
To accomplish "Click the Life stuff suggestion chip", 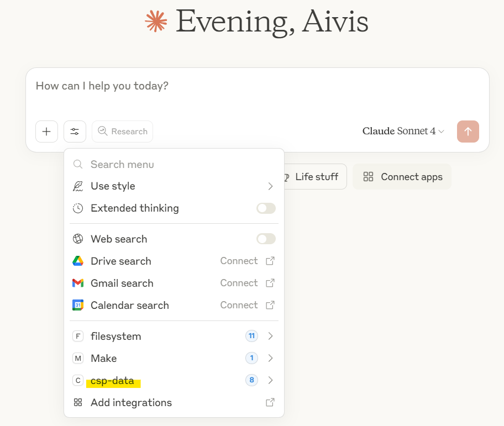I will tap(316, 177).
